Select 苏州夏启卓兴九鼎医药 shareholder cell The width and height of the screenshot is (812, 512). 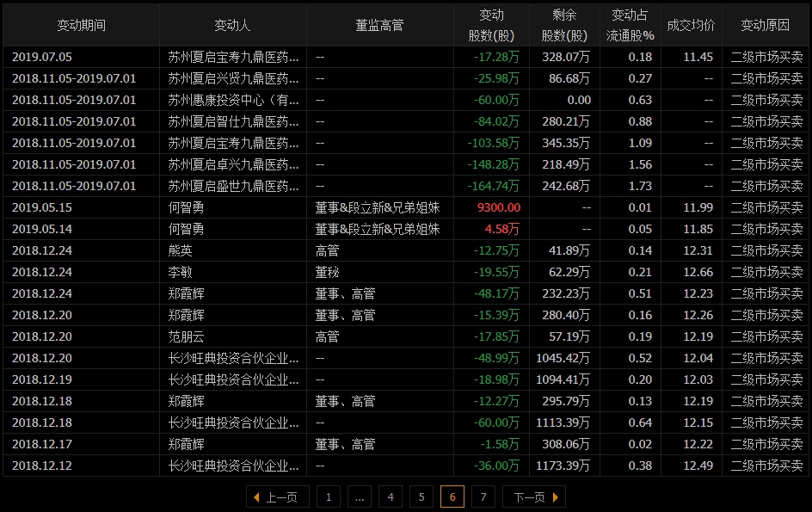click(x=233, y=165)
